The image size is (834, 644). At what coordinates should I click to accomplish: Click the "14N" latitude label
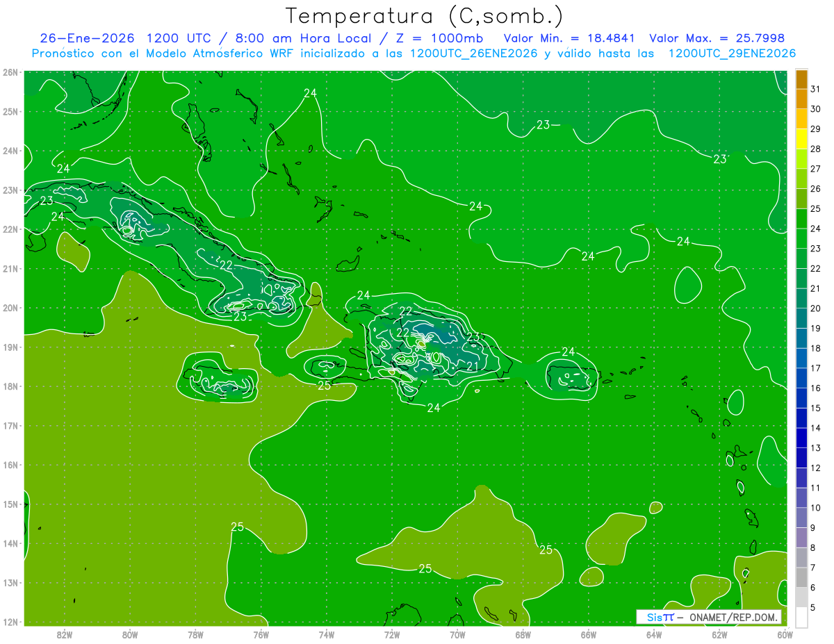pyautogui.click(x=10, y=544)
